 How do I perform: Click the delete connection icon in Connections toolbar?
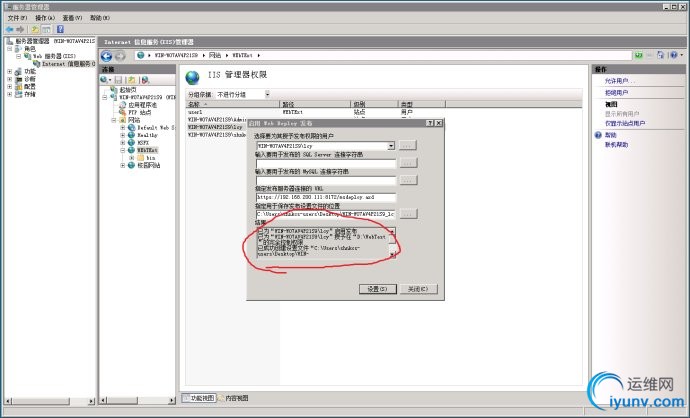click(x=145, y=80)
